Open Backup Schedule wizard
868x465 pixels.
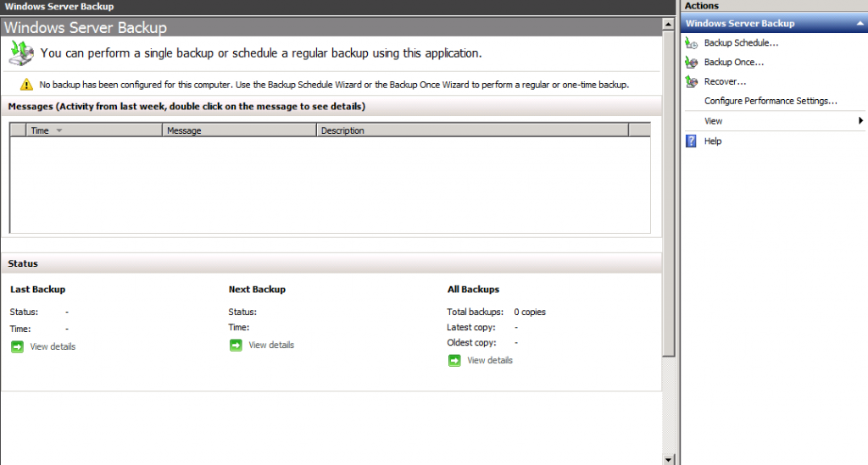pos(741,43)
